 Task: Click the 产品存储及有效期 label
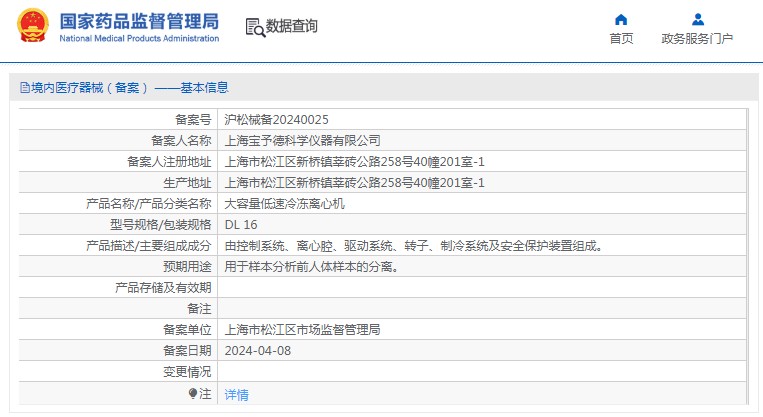pyautogui.click(x=163, y=288)
